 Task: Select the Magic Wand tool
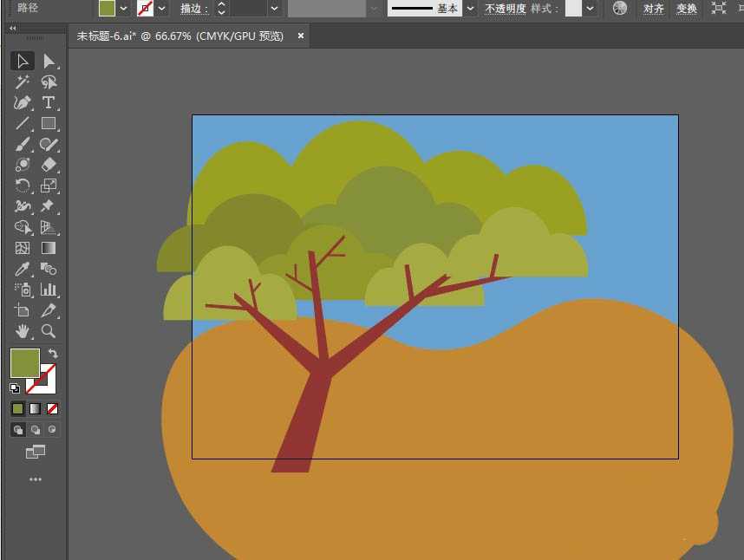tap(23, 82)
